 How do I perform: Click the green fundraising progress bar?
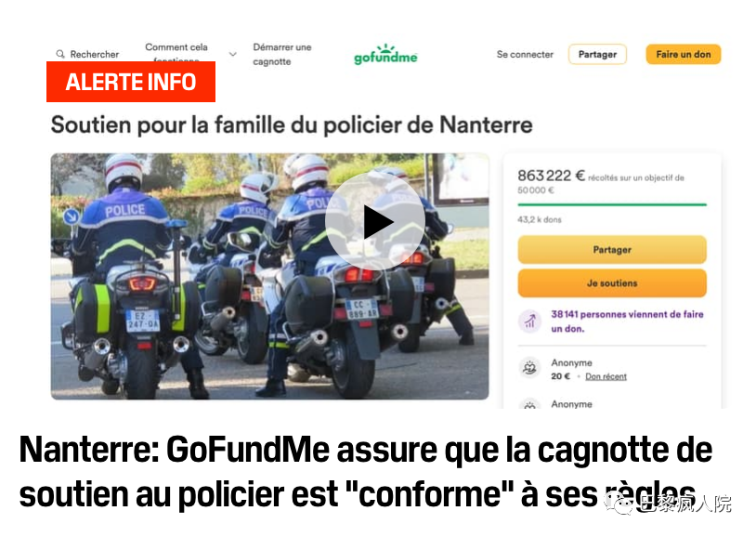click(612, 204)
